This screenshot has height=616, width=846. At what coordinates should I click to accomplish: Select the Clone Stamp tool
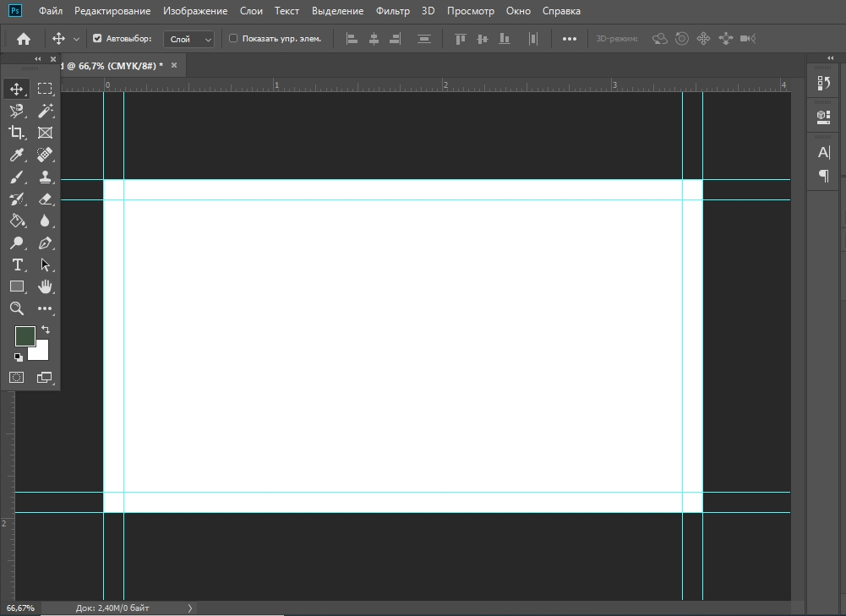pos(45,177)
